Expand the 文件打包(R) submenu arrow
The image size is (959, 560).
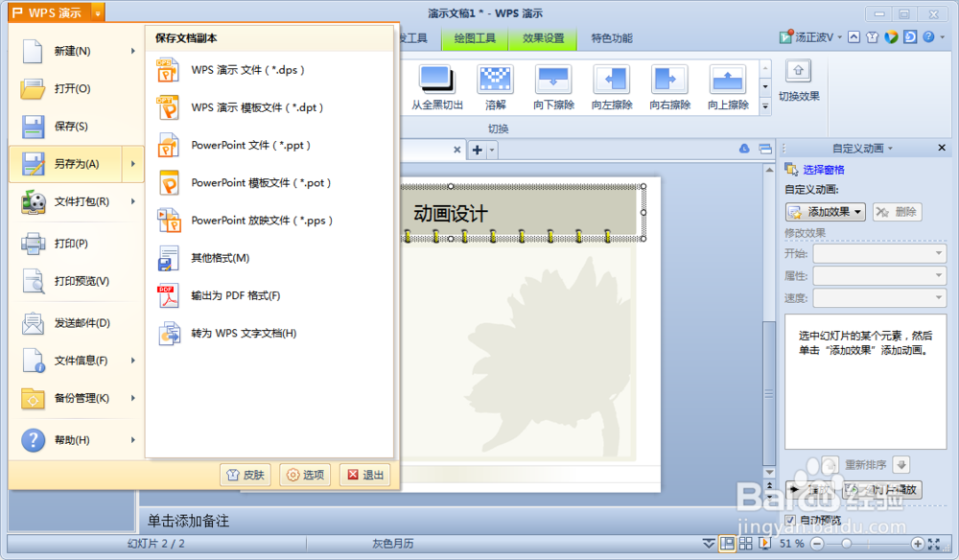coord(132,201)
